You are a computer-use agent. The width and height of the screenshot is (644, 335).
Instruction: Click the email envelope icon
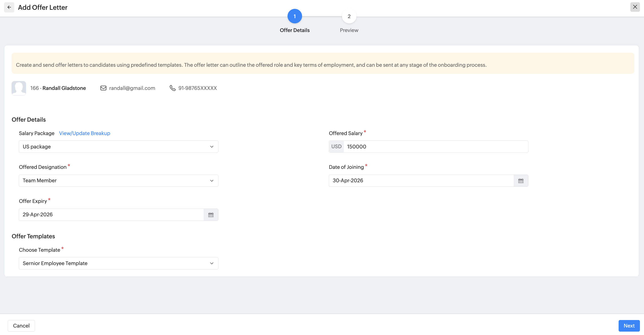(103, 88)
